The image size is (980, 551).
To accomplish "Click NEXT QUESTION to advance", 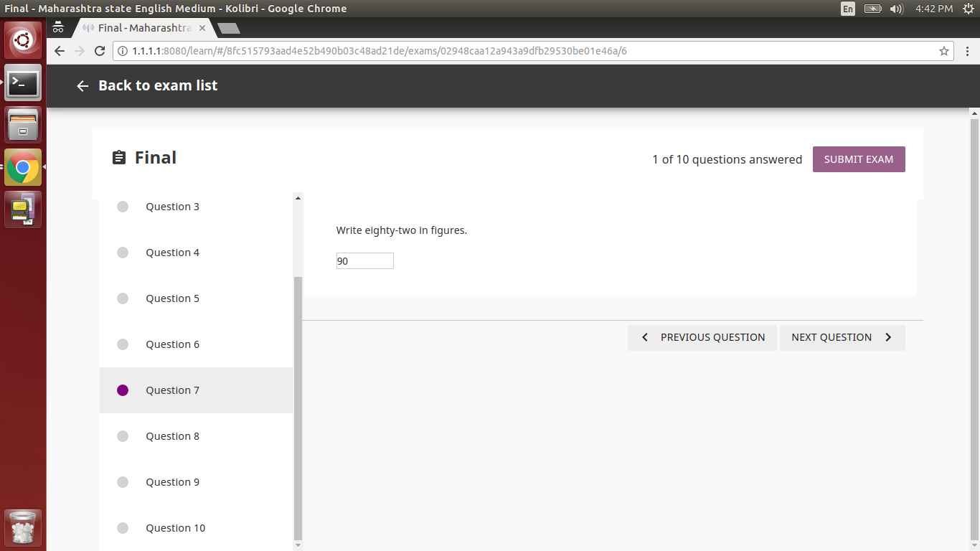I will [842, 337].
